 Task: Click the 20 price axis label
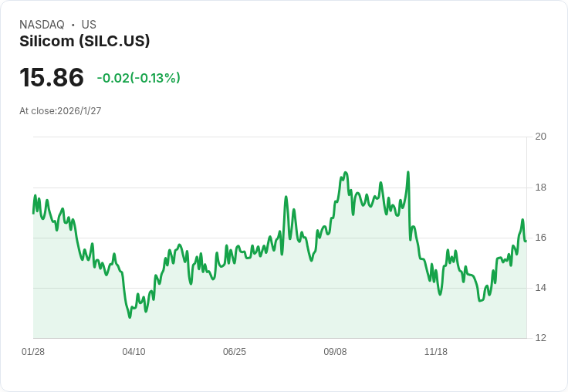(x=541, y=137)
